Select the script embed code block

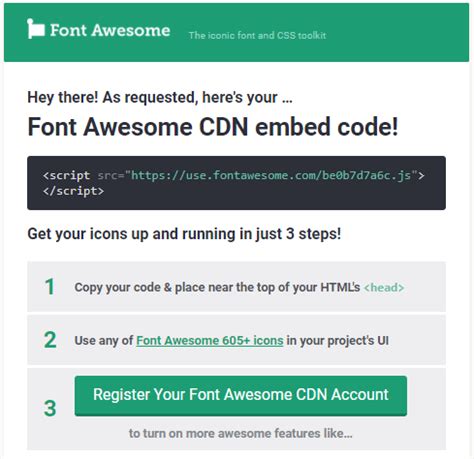coord(236,183)
